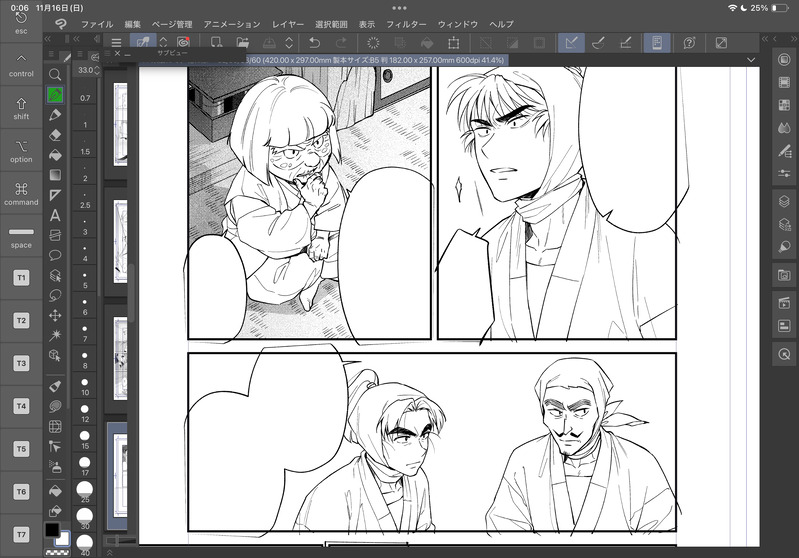Open the レイヤー menu
The width and height of the screenshot is (799, 558).
click(287, 24)
